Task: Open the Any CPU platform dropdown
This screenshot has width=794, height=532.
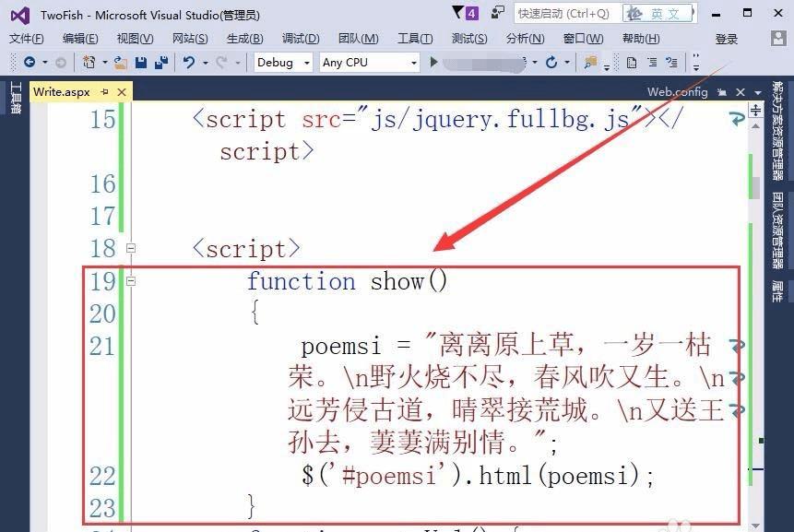Action: point(370,63)
